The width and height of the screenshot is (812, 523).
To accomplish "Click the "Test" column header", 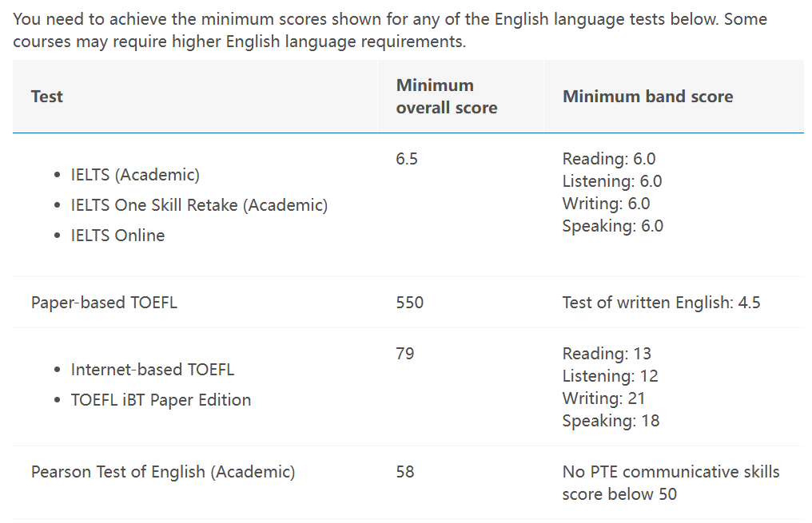I will [47, 97].
